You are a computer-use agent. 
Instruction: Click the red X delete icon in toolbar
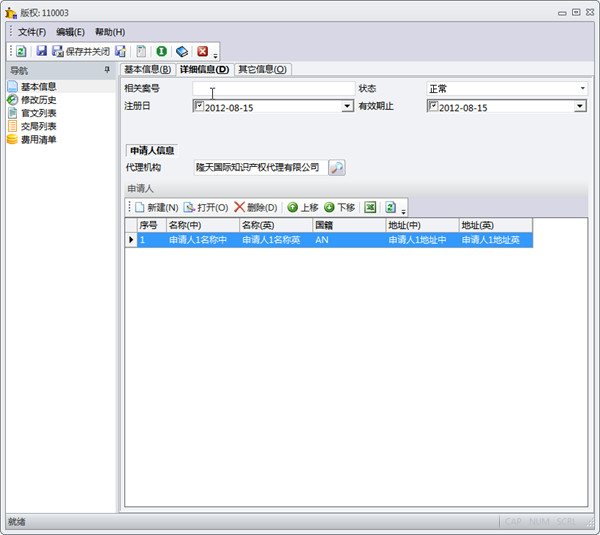click(x=202, y=51)
